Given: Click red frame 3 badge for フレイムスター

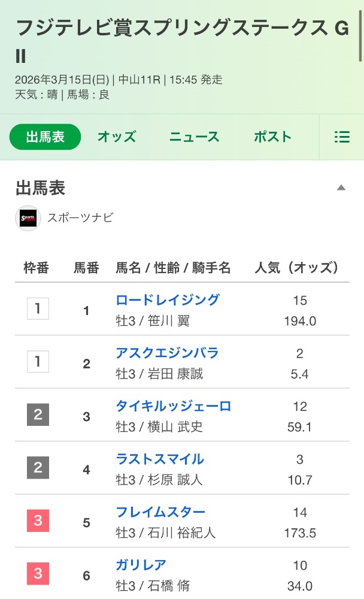Looking at the screenshot, I should (38, 521).
